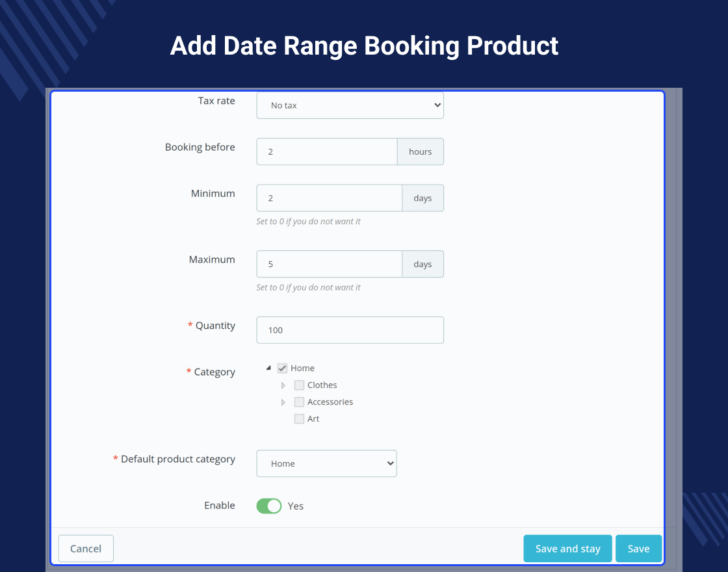Open the Default product category dropdown
This screenshot has width=728, height=572.
click(327, 463)
